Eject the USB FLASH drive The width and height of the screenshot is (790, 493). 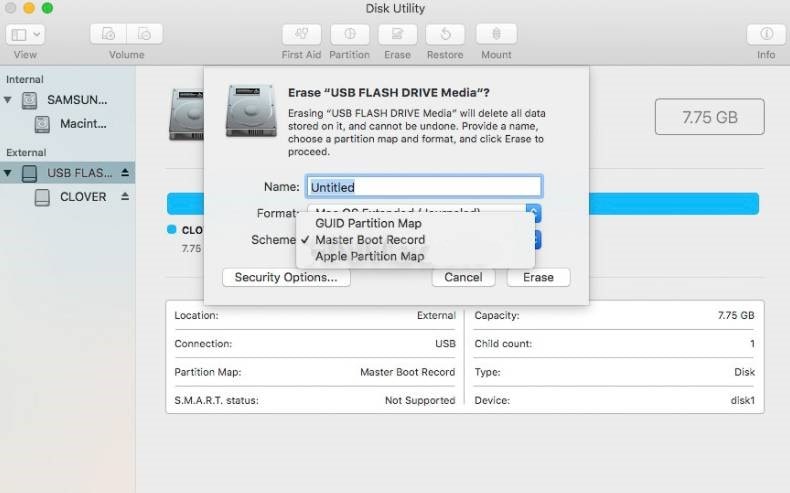click(125, 173)
